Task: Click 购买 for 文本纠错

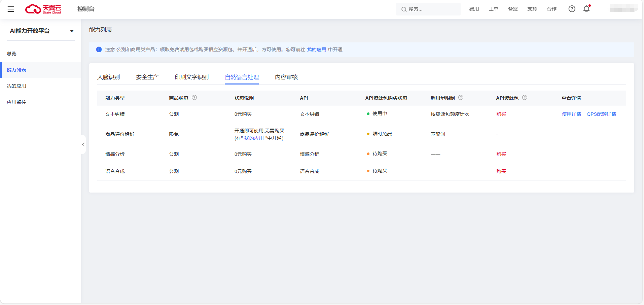Action: [x=501, y=114]
